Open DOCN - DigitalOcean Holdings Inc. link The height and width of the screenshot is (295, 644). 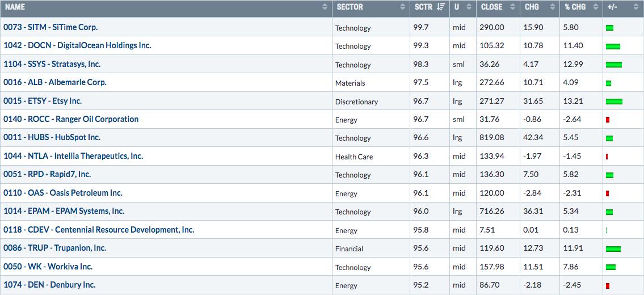(77, 45)
